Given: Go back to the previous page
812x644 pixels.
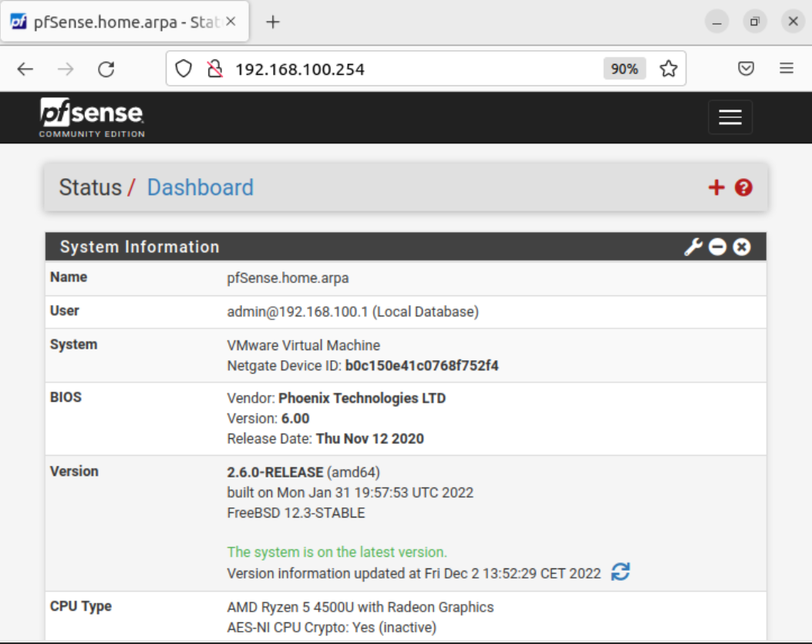Looking at the screenshot, I should pos(25,69).
